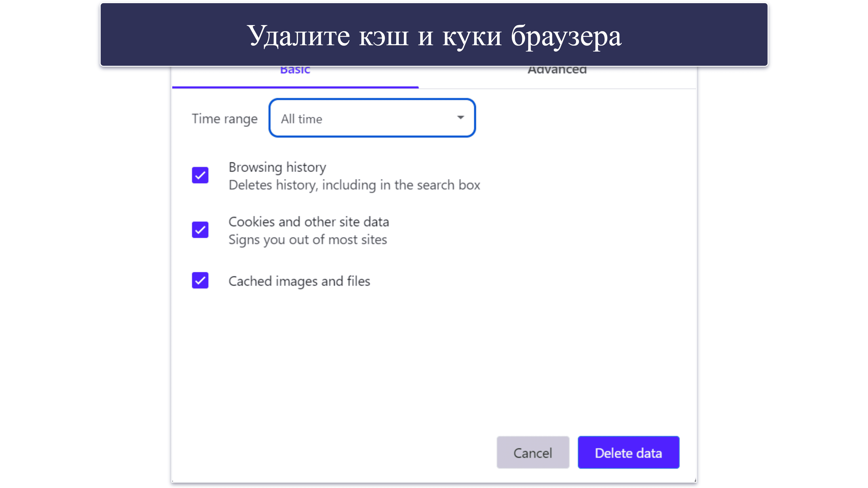Screen dimensions: 868x488
Task: Click the Time range label
Action: [x=225, y=119]
